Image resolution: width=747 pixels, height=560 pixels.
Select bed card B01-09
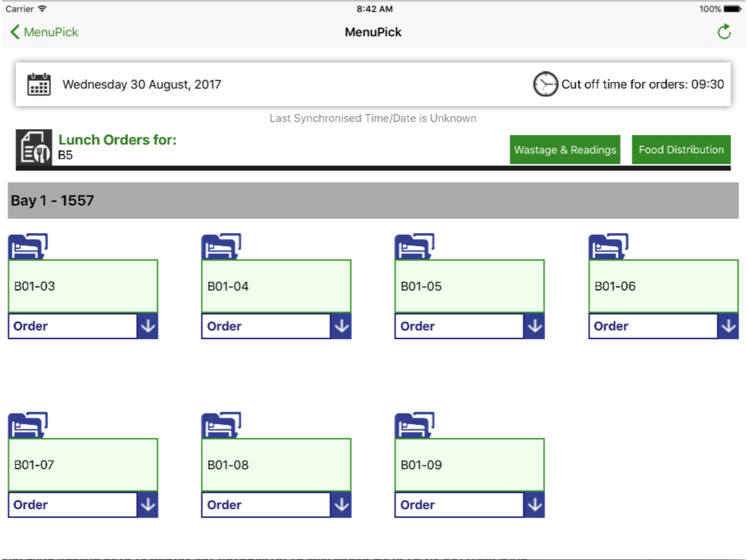click(469, 465)
